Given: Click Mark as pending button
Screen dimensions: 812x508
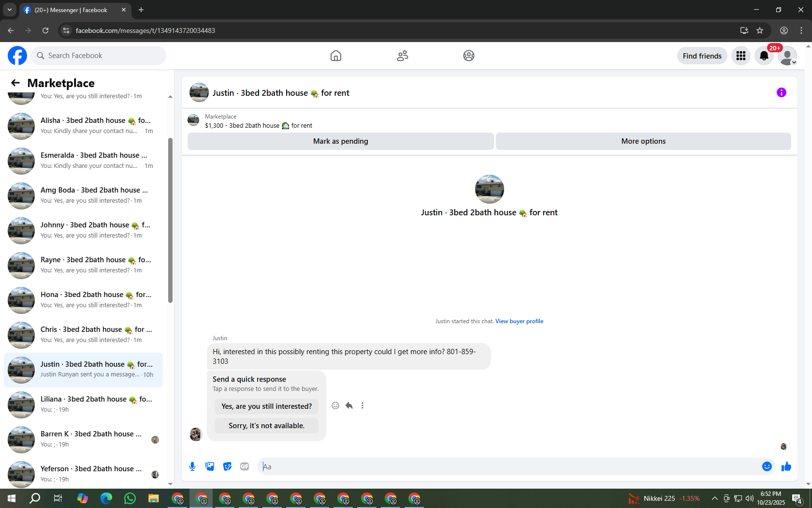Looking at the screenshot, I should click(x=341, y=141).
